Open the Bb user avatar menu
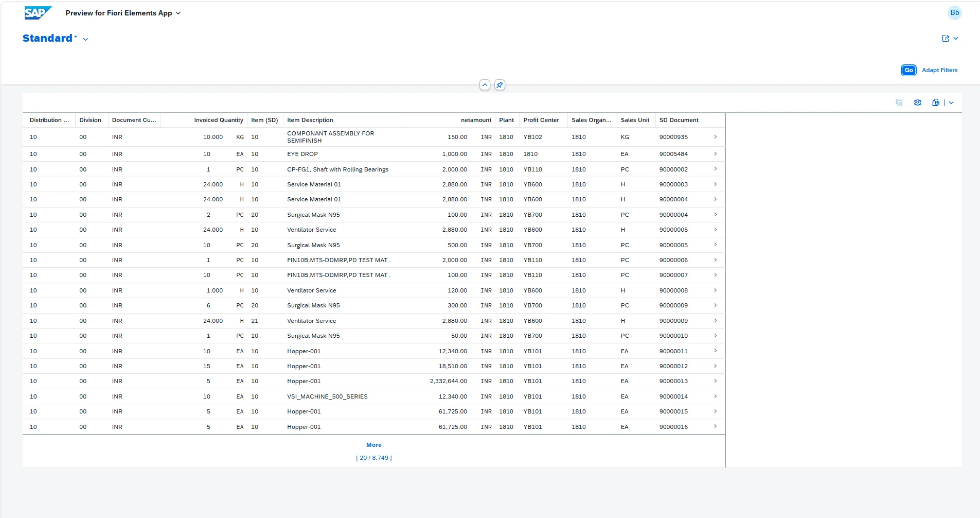The height and width of the screenshot is (518, 980). pos(955,13)
